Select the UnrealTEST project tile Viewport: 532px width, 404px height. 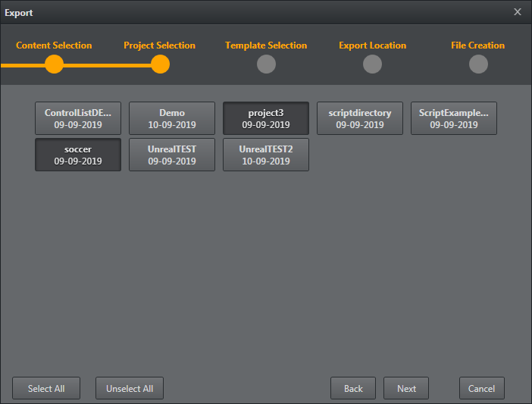172,155
